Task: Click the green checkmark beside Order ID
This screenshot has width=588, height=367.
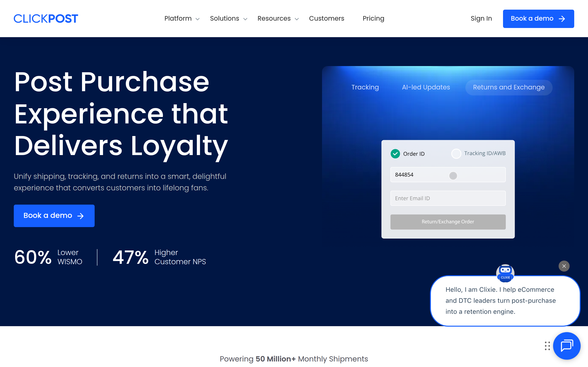Action: 395,154
